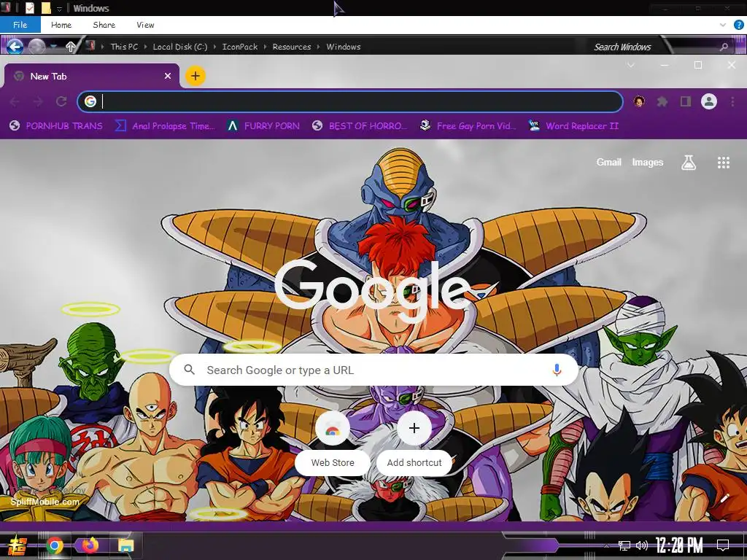The image size is (747, 560).
Task: Click the Chrome address bar
Action: (x=350, y=101)
